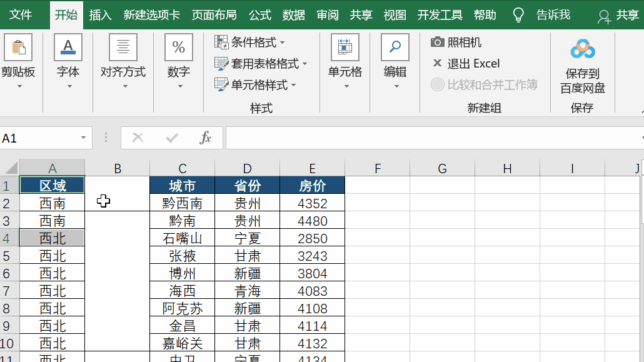Open the 对齐方式 alignment group icon

pyautogui.click(x=123, y=48)
